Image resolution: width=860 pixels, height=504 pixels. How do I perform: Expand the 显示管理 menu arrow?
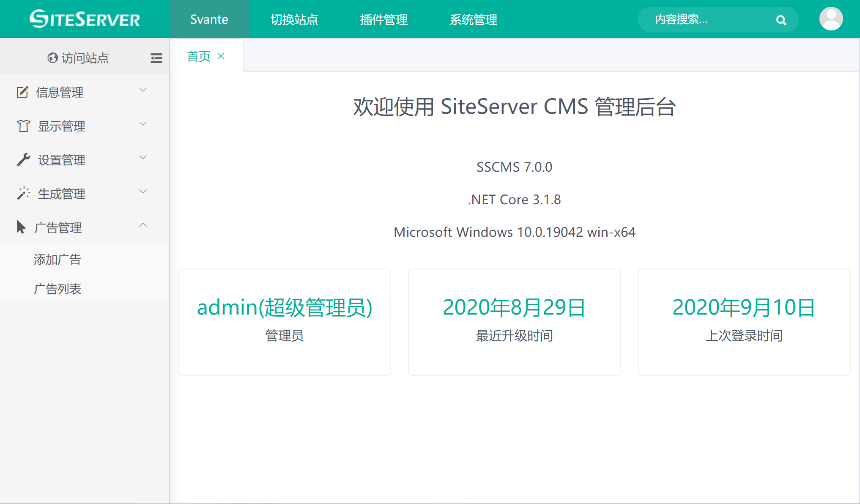[143, 124]
